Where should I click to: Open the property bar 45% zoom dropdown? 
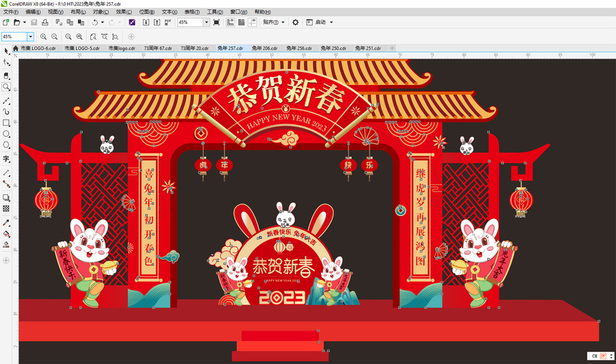30,36
